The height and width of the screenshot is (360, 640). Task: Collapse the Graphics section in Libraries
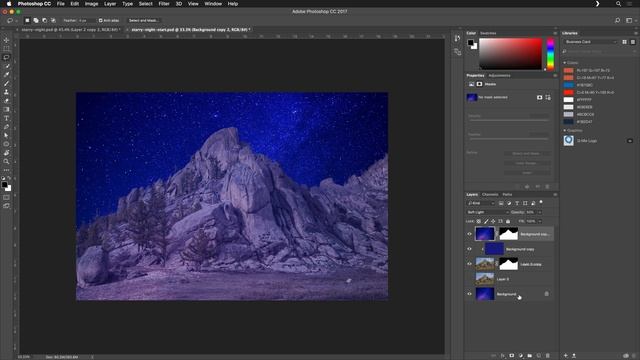coord(564,131)
